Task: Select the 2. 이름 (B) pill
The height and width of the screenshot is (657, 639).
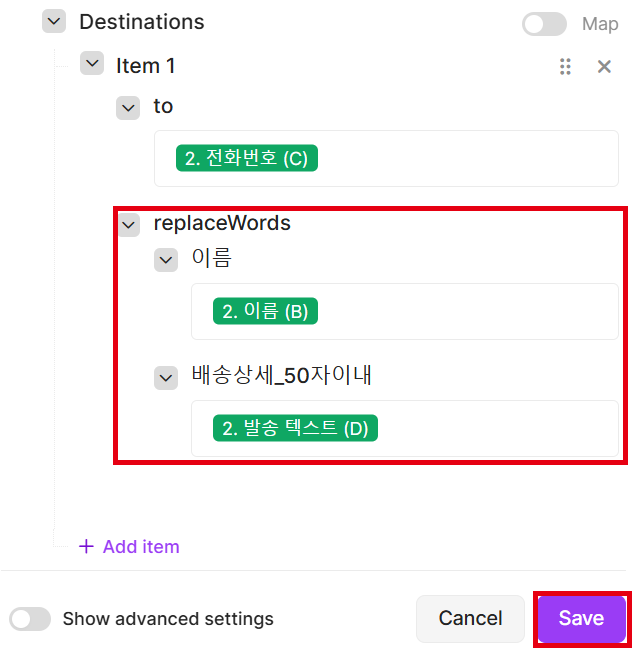Action: tap(265, 311)
